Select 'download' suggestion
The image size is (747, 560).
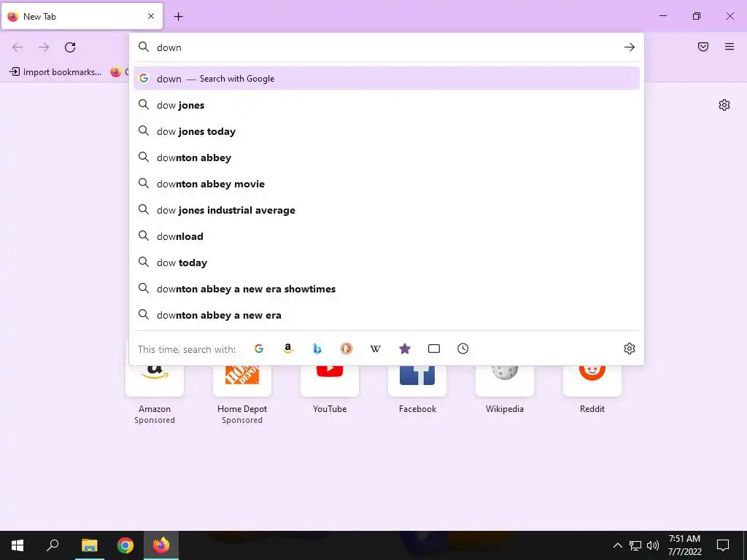pos(387,236)
